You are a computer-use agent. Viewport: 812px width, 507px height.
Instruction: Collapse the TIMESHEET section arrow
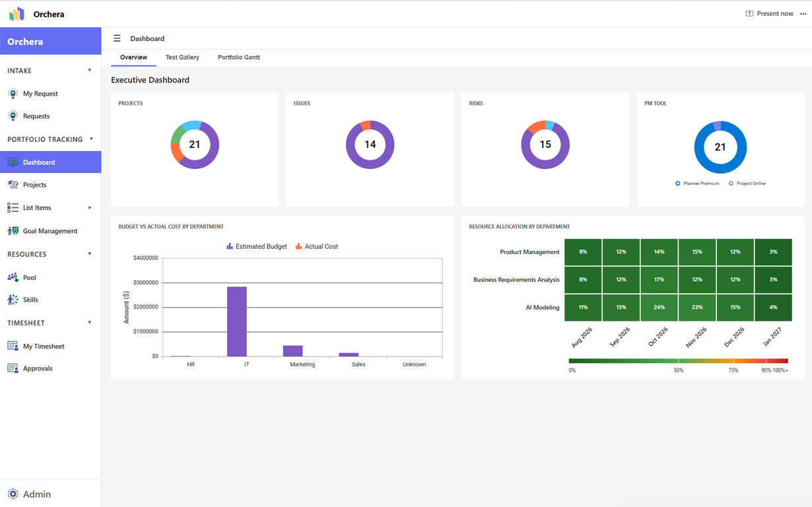coord(90,323)
